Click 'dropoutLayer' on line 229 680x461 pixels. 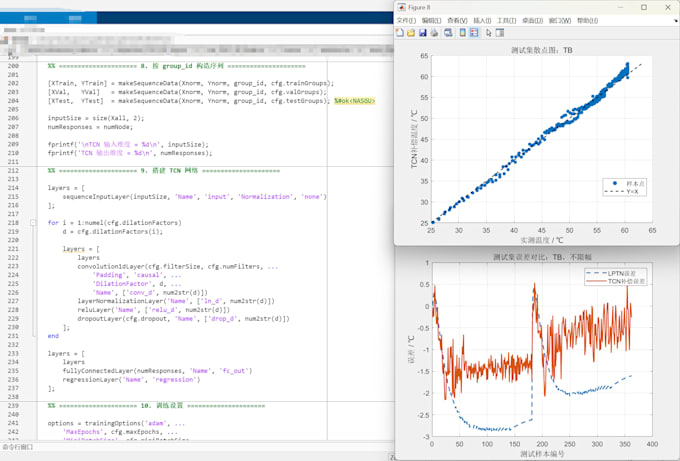pos(100,318)
